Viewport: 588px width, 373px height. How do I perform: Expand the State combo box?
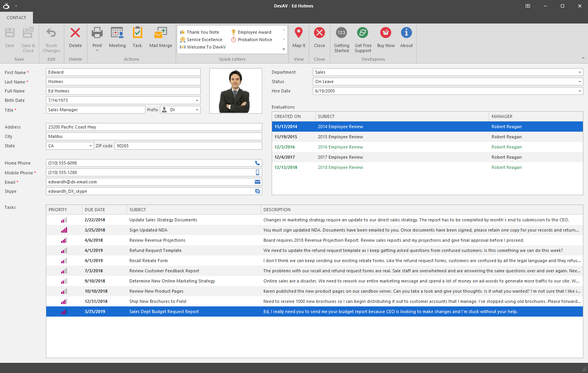[91, 145]
